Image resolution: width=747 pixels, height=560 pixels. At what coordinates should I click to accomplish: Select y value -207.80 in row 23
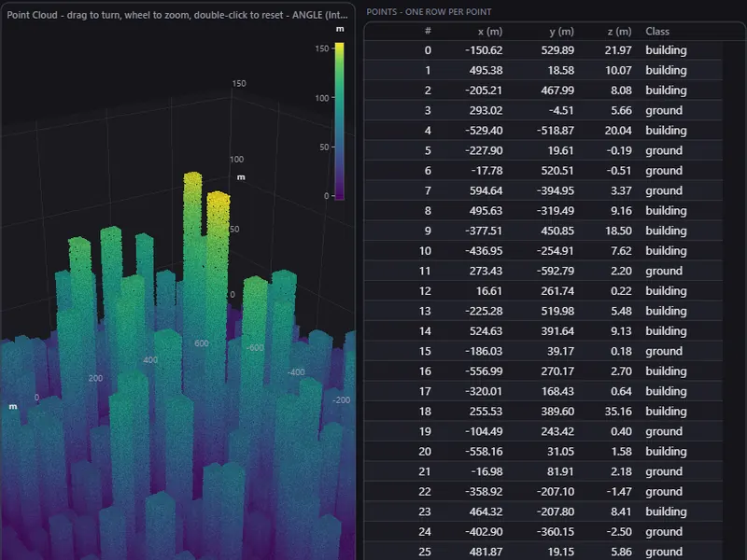click(x=556, y=511)
